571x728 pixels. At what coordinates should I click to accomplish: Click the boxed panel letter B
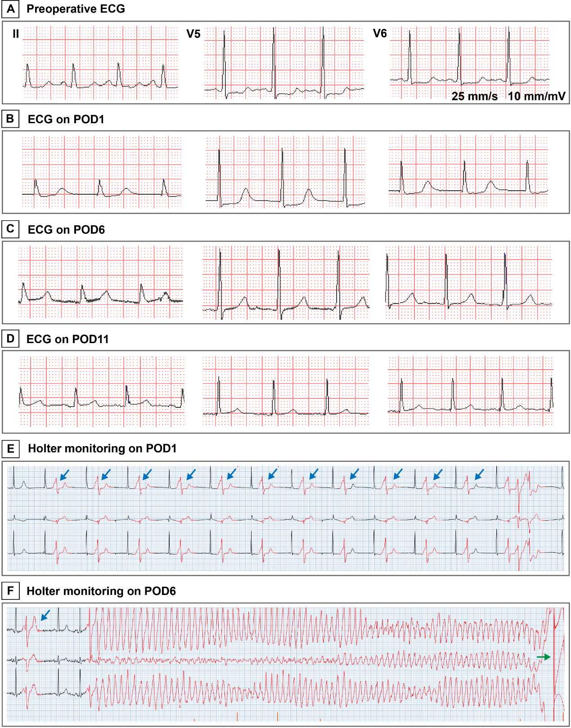click(10, 119)
